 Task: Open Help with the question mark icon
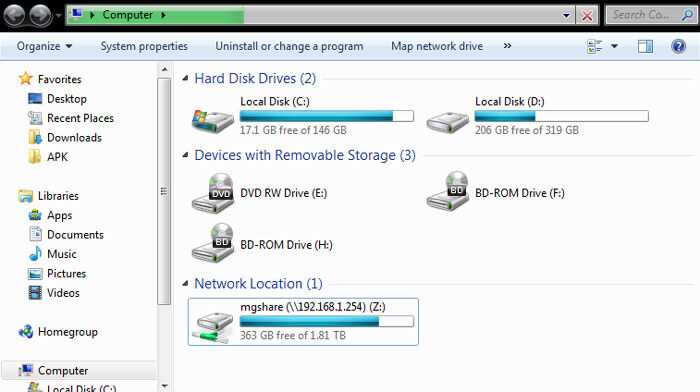(678, 46)
